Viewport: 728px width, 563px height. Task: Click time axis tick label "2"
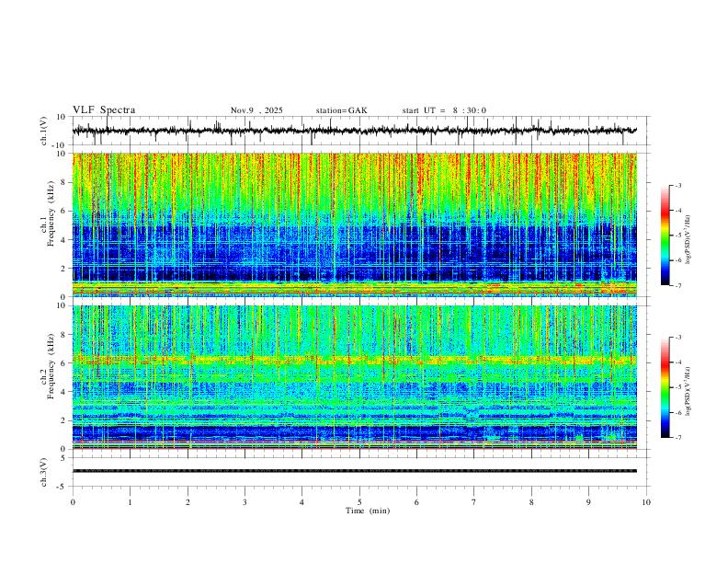(188, 502)
